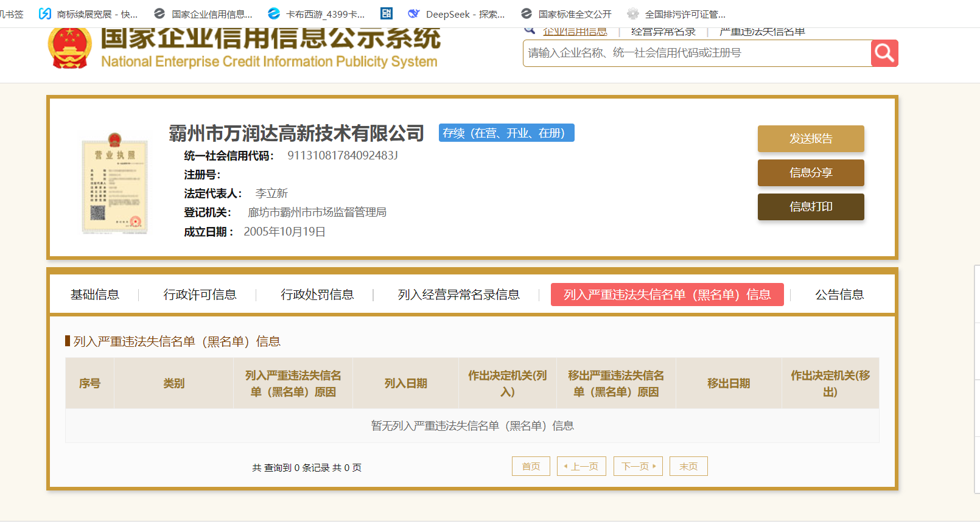The height and width of the screenshot is (527, 980).
Task: Click the 暂无列入严重违法失信名单 empty-result message
Action: (472, 426)
